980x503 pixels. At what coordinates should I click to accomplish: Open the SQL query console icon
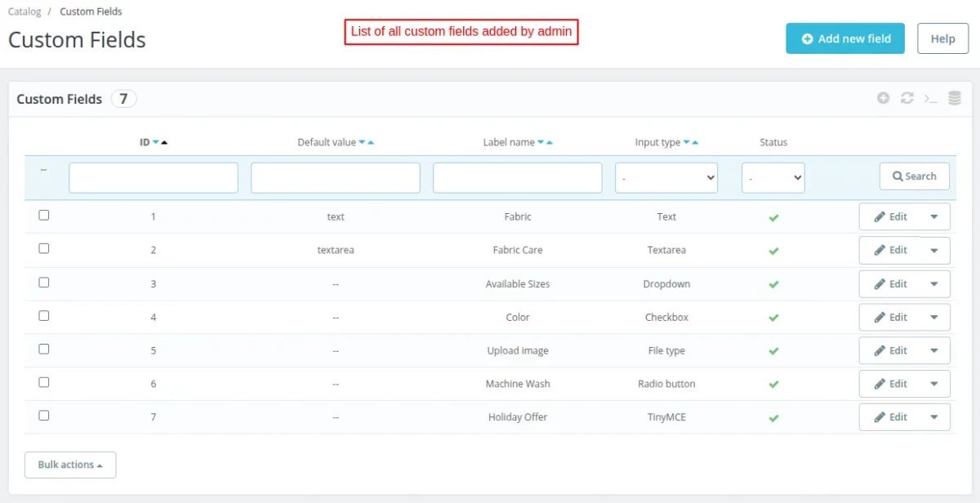[930, 98]
